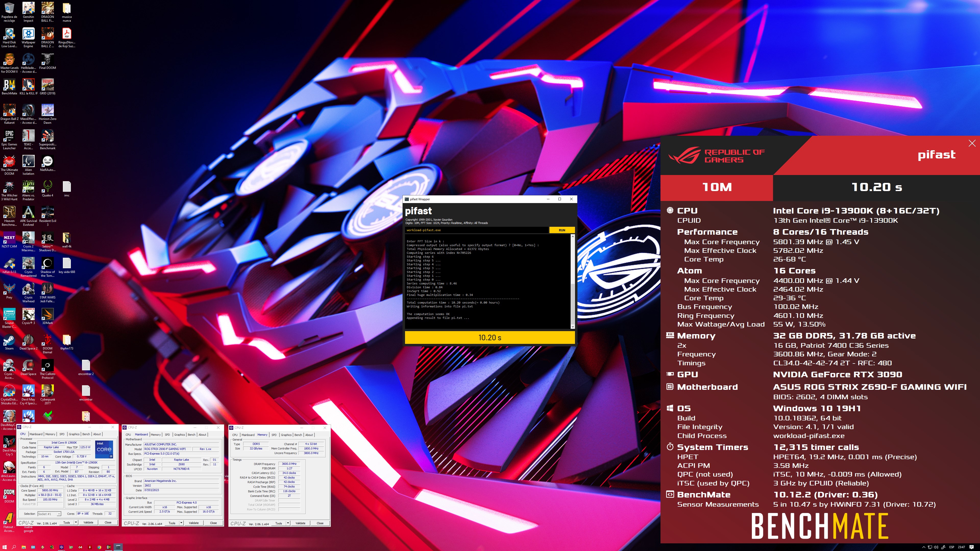Click the taskbar search magnifier icon
The width and height of the screenshot is (980, 551).
(x=14, y=547)
